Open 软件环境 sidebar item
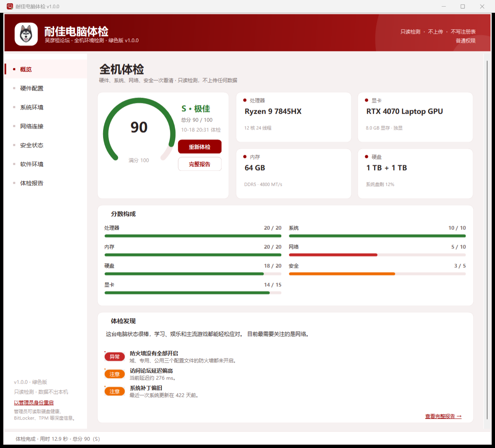 [x=46, y=164]
